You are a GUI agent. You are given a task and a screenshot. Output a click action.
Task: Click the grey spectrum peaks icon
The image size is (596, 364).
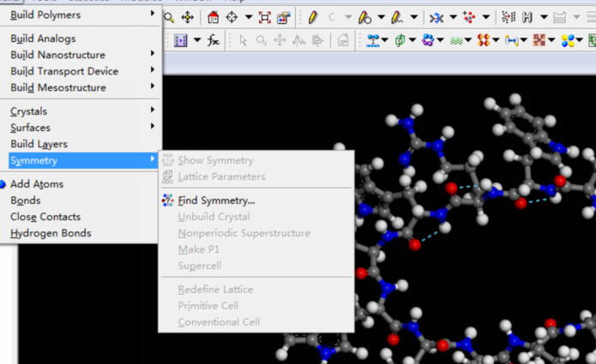point(298,40)
